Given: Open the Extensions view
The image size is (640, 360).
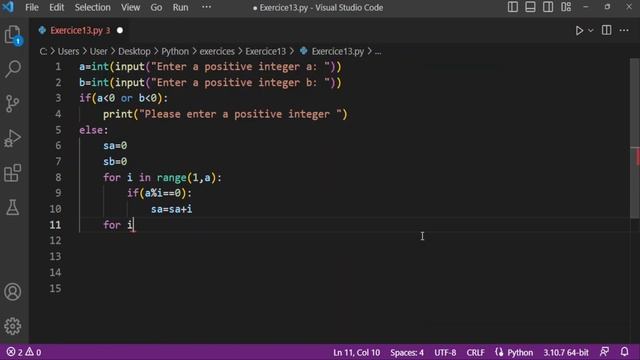Looking at the screenshot, I should coord(13,173).
